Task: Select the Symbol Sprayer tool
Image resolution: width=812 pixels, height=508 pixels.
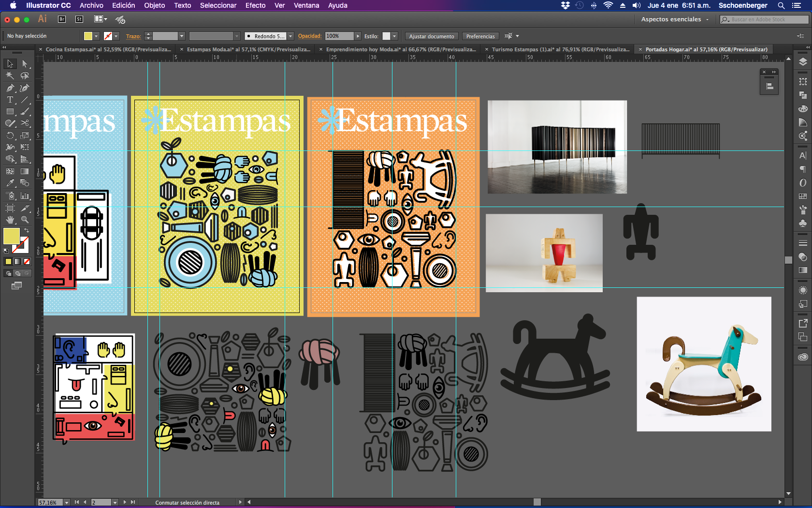Action: pyautogui.click(x=10, y=195)
